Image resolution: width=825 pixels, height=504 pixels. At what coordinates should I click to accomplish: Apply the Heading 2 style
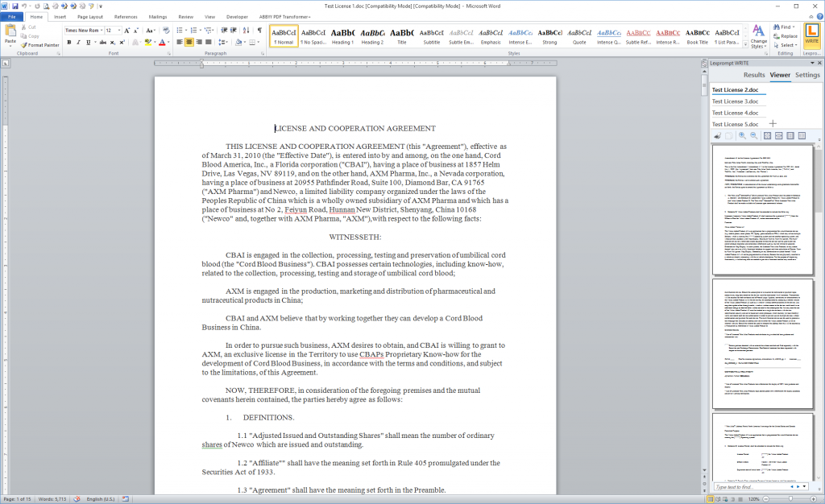pyautogui.click(x=372, y=35)
